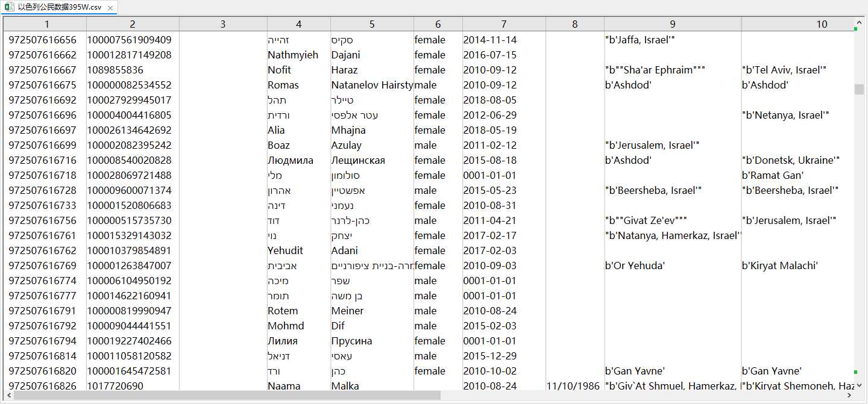Viewport: 868px width, 404px height.
Task: Click phone cell 972507616777
Action: pos(42,296)
